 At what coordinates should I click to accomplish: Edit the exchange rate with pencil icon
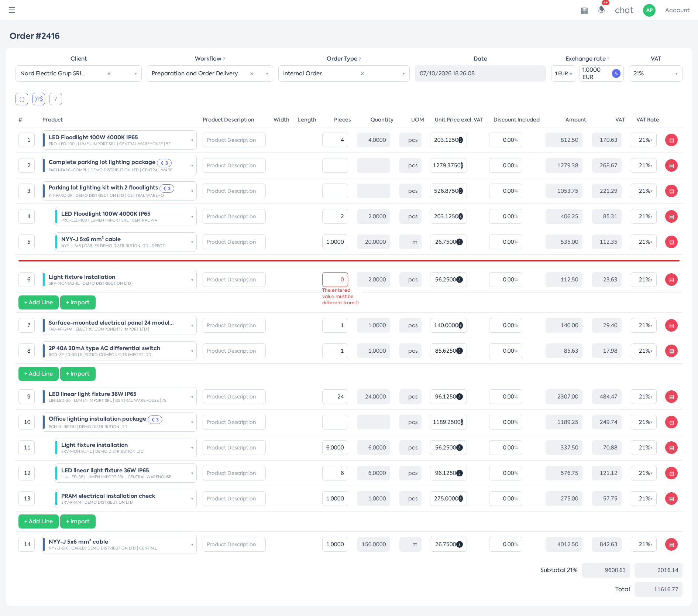coord(616,73)
